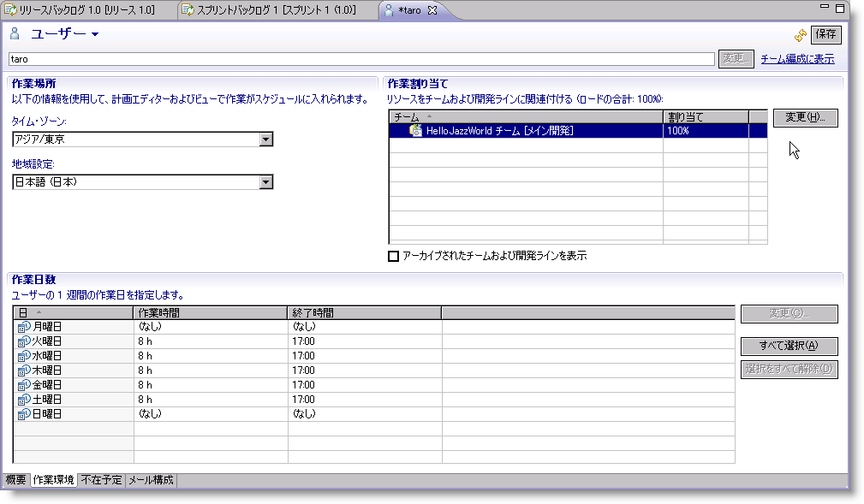Viewport: 864px width, 504px height.
Task: Click the team icon in HelloJazzWorld row
Action: [x=415, y=131]
